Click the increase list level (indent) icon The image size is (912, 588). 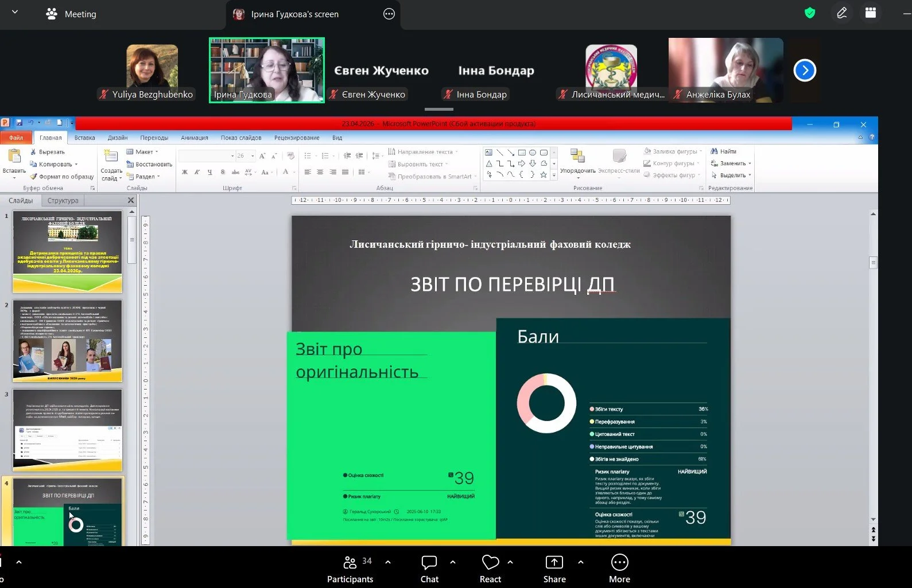click(359, 155)
